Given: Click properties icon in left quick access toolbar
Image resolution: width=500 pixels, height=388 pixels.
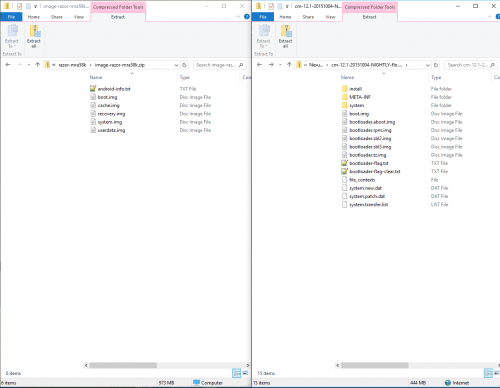Looking at the screenshot, I should [19, 6].
